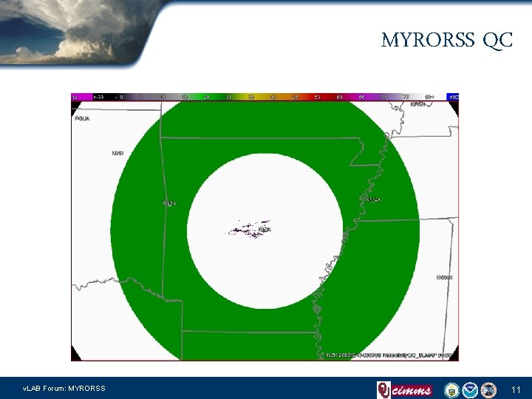Click the magenta block at the color scale start
The width and height of the screenshot is (532, 399).
coord(81,97)
